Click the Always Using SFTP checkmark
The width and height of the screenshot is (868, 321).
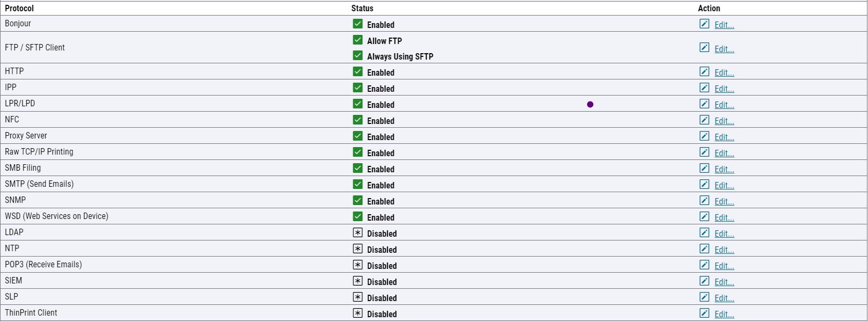point(358,55)
